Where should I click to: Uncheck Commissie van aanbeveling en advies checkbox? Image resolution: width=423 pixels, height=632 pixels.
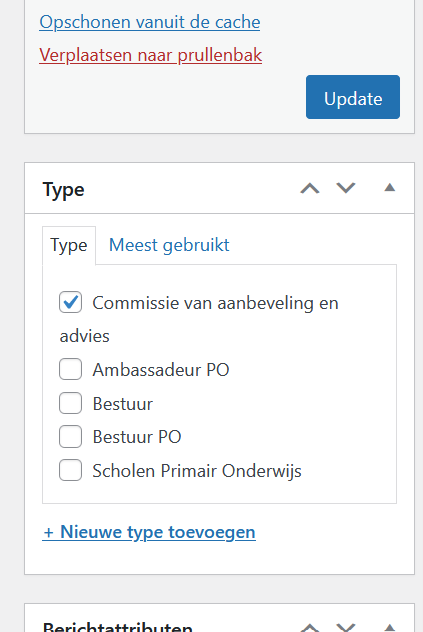click(x=71, y=302)
